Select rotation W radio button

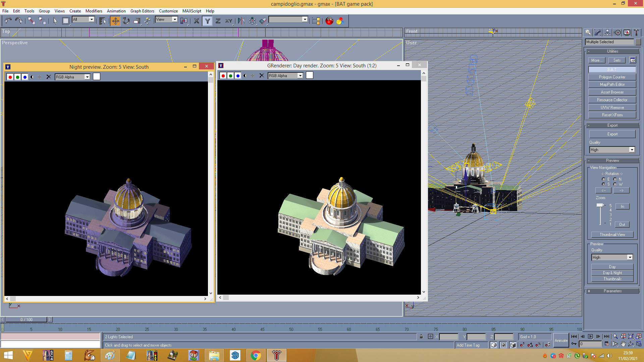[x=615, y=184]
